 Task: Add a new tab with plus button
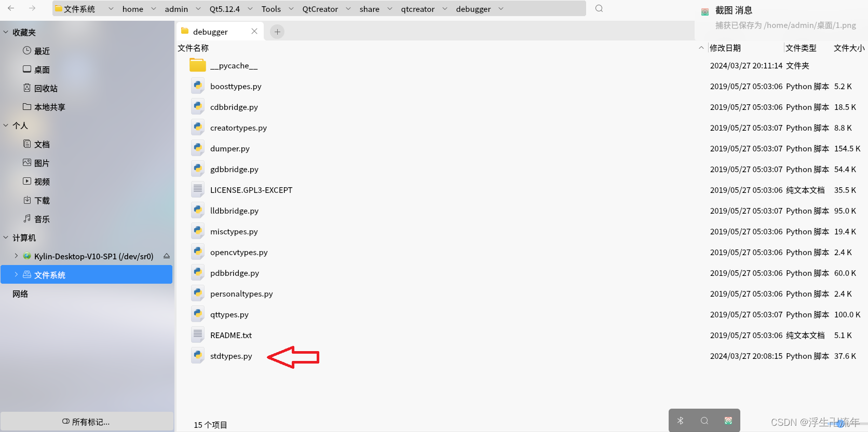pos(277,32)
